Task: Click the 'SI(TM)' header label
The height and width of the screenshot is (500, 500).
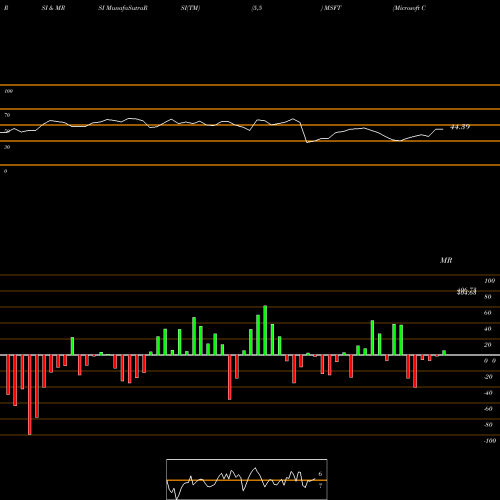Action: 190,8
